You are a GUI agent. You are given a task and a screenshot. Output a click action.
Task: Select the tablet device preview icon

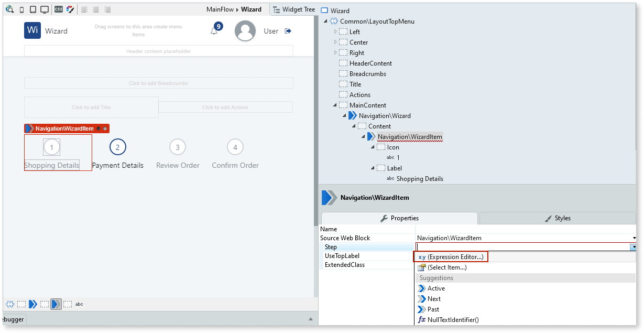(x=33, y=9)
